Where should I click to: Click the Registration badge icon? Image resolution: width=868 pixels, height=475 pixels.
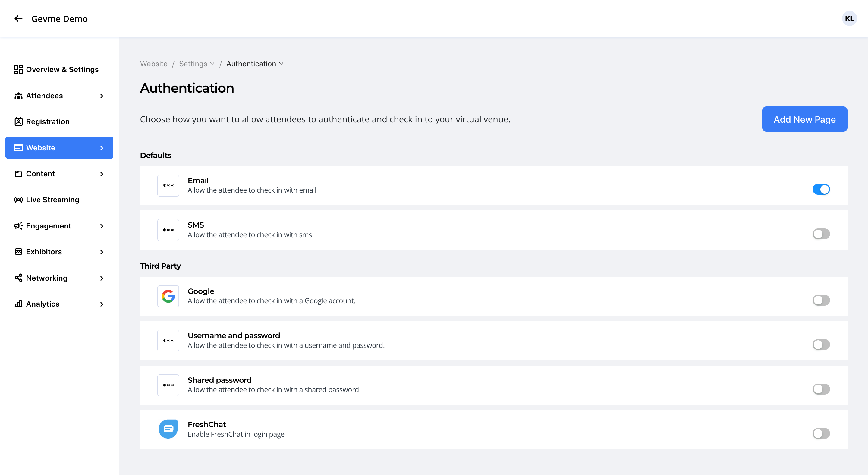coord(18,122)
